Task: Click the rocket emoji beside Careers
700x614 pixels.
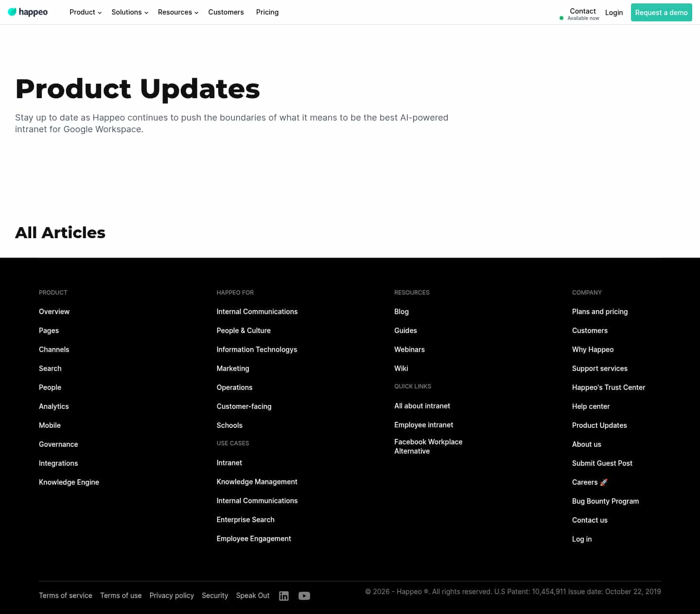Action: (x=604, y=482)
